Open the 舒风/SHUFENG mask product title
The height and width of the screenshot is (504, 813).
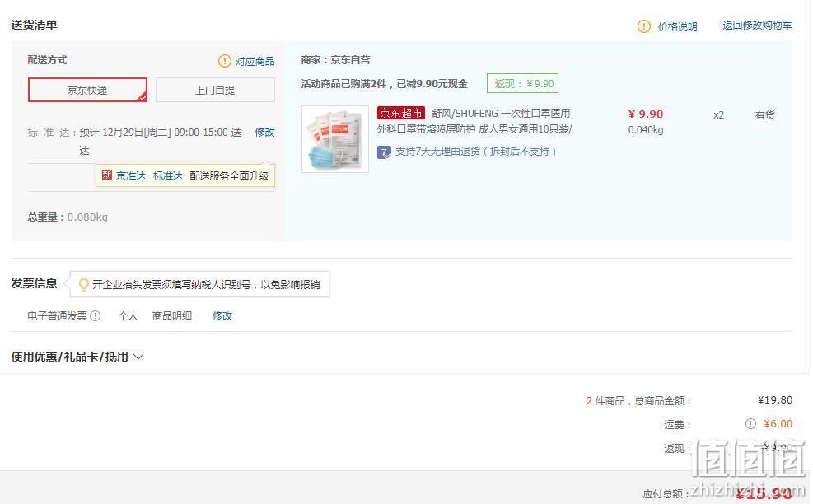tap(474, 121)
